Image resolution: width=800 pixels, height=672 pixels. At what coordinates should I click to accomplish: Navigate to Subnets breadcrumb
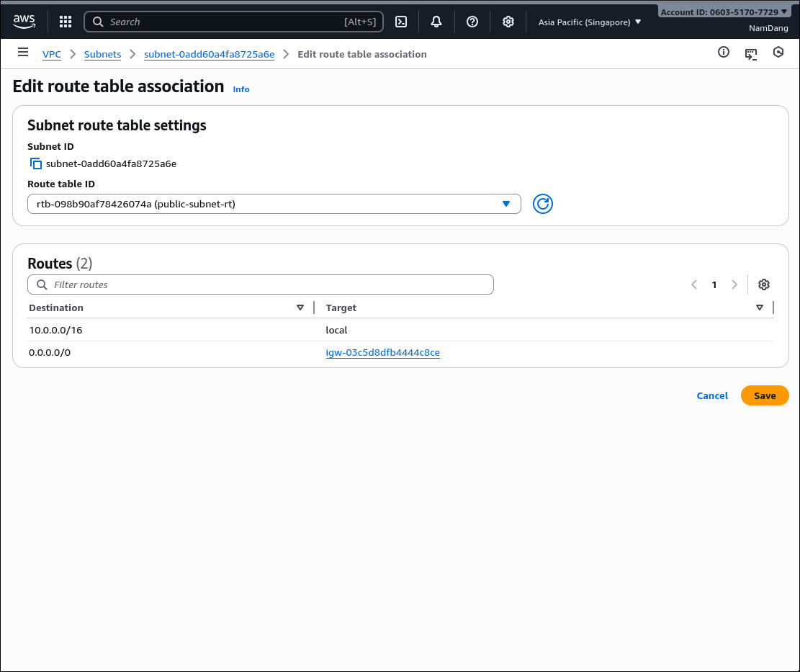click(102, 54)
